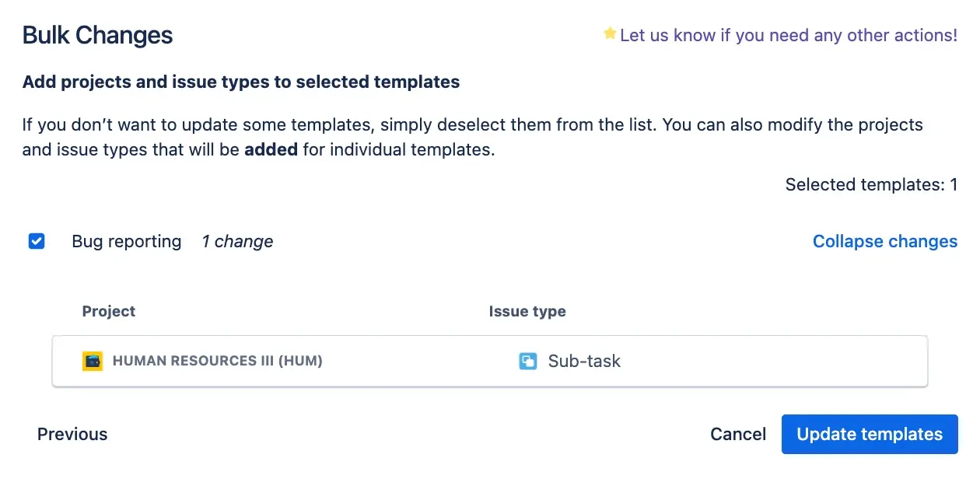Click the Project column header
The image size is (980, 479).
[x=109, y=311]
